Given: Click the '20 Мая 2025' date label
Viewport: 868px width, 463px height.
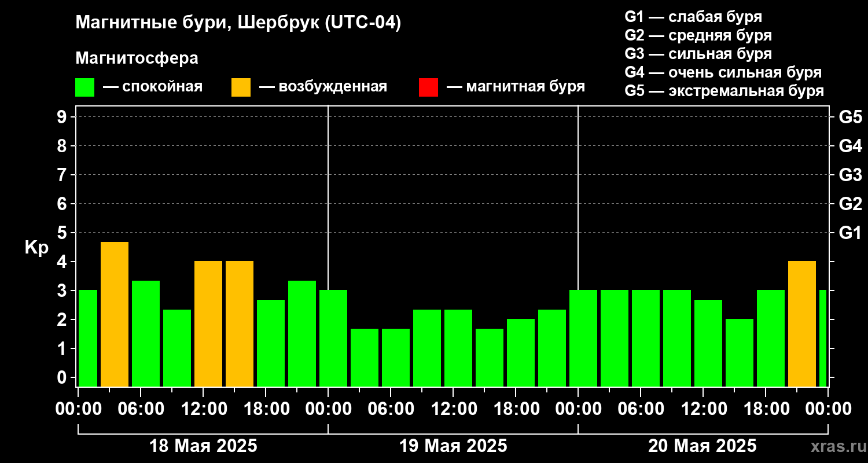Looking at the screenshot, I should 702,446.
